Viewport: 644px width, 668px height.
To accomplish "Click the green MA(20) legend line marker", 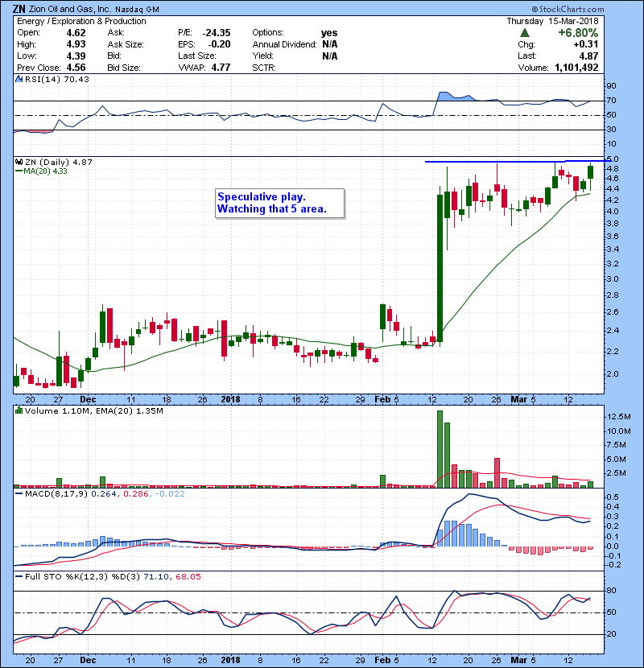I will [19, 171].
